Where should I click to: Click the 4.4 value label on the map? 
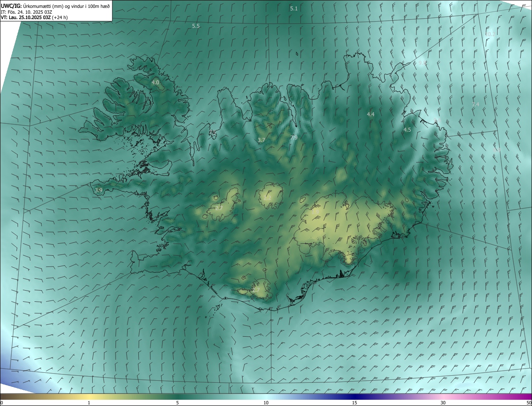(x=371, y=114)
